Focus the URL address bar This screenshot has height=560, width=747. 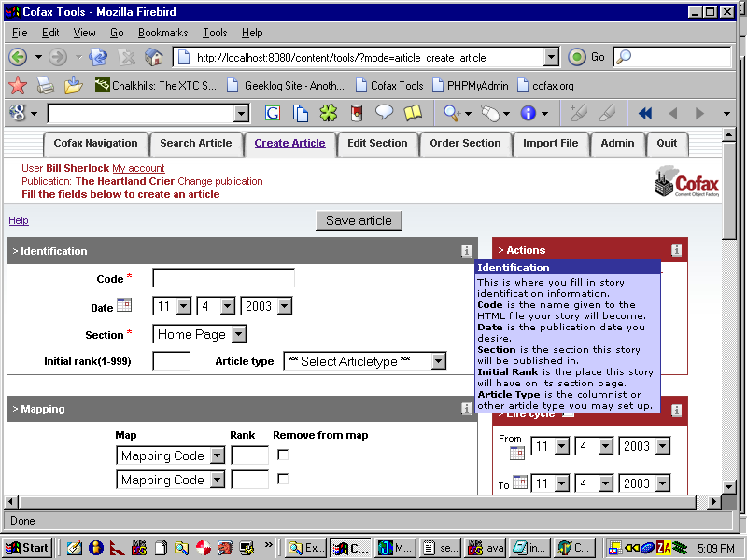[x=359, y=58]
